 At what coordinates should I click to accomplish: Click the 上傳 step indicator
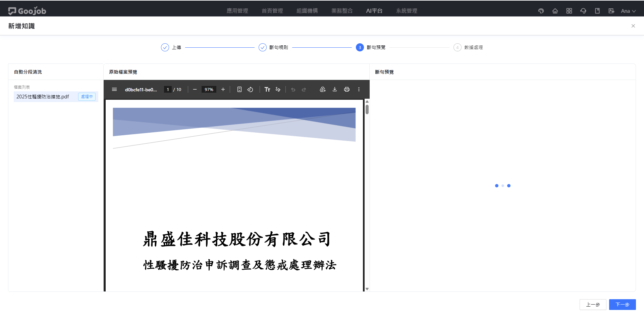pos(171,47)
